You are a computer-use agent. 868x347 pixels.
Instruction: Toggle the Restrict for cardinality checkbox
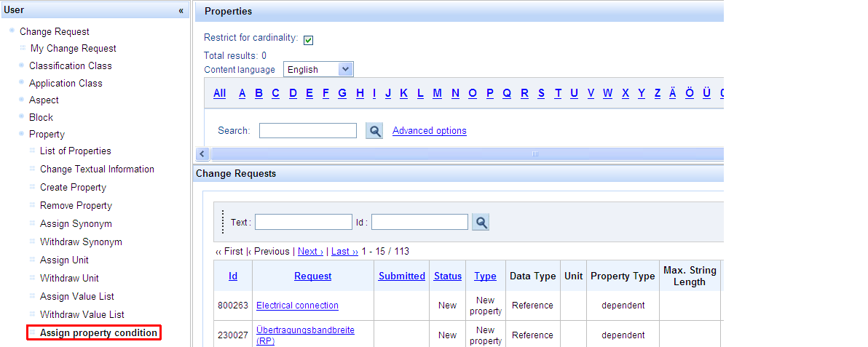tap(308, 39)
